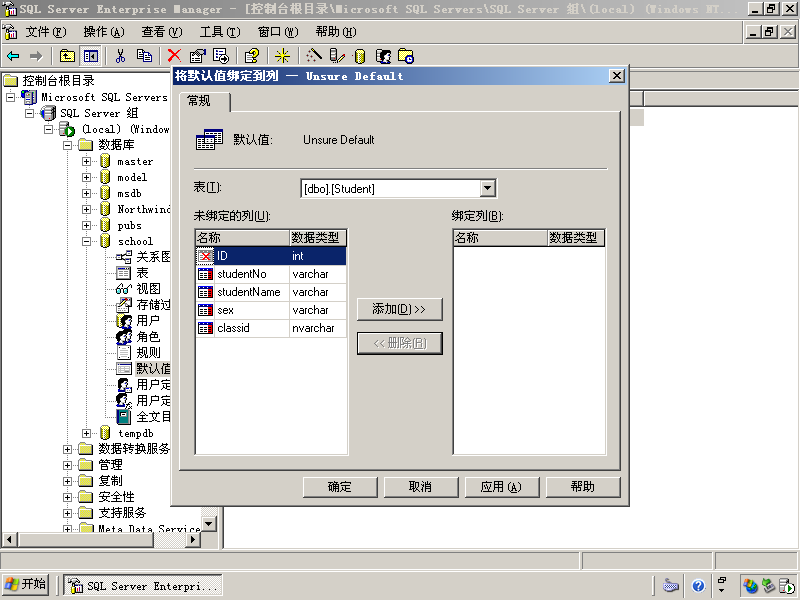The width and height of the screenshot is (800, 600).
Task: Click the 确定 button
Action: pos(340,487)
